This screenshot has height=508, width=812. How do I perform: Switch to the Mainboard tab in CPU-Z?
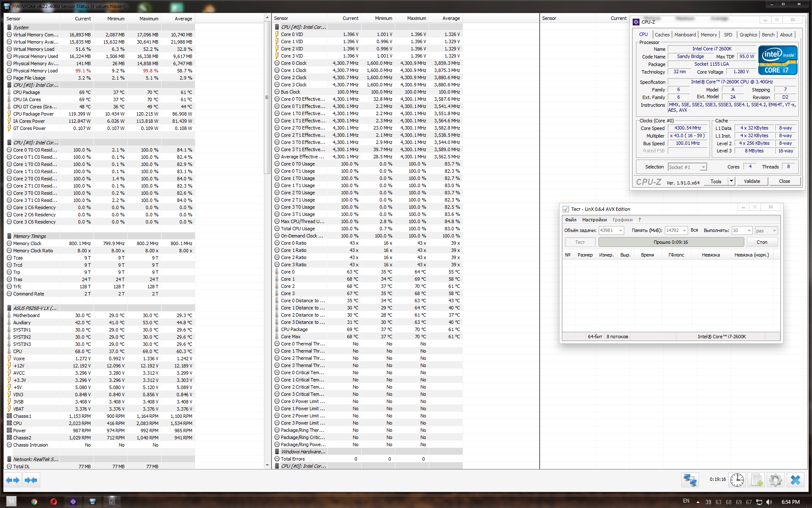click(685, 35)
